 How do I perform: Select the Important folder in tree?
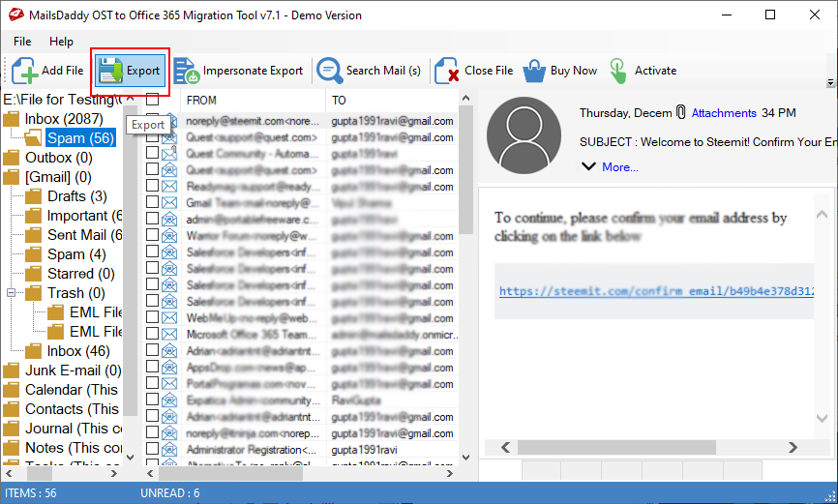coord(84,216)
